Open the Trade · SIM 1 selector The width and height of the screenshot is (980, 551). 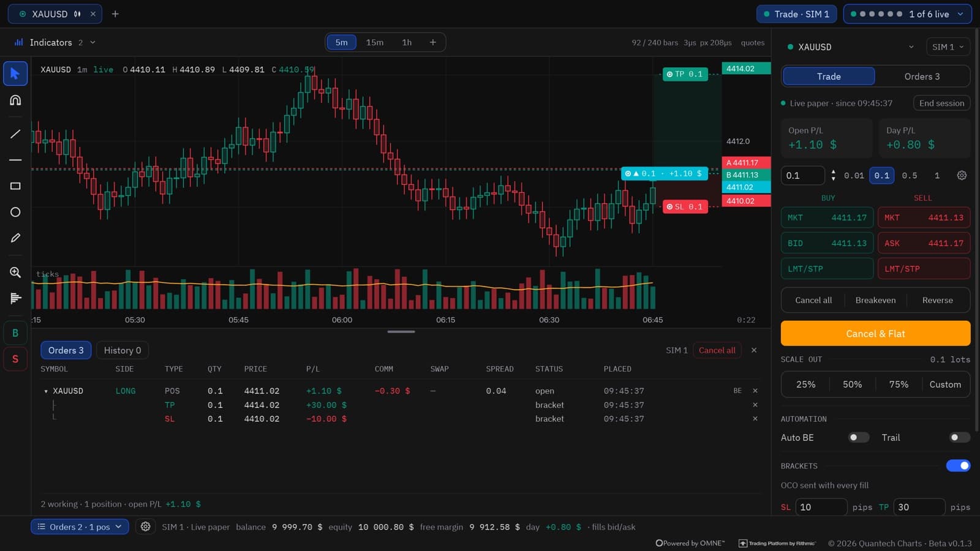pyautogui.click(x=796, y=14)
